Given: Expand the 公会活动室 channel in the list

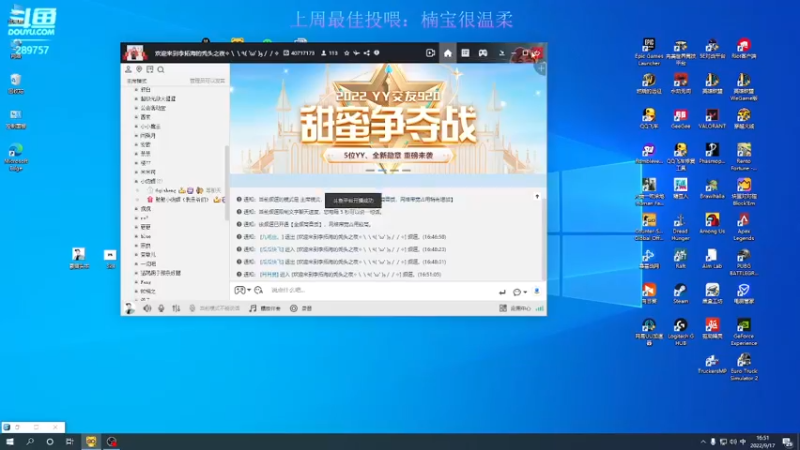Looking at the screenshot, I should [153, 108].
